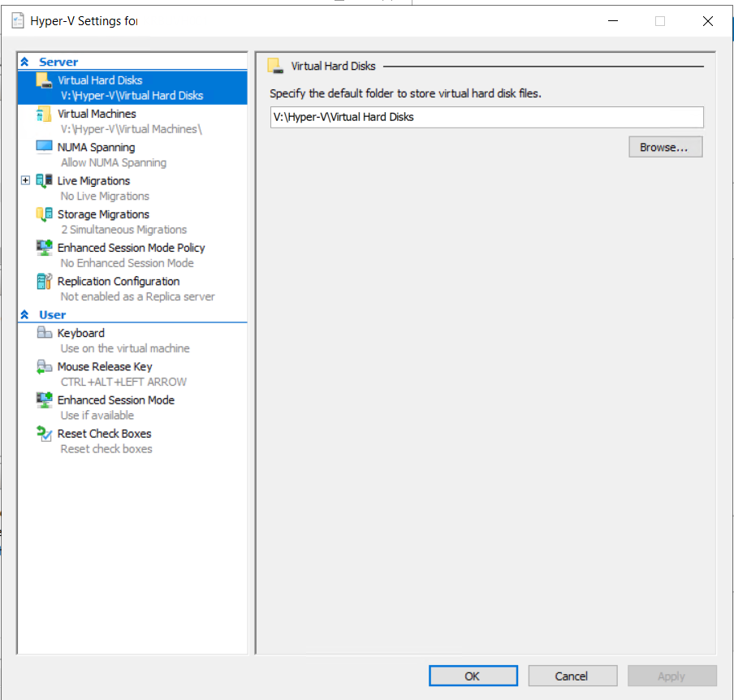Click the Replication Configuration icon

click(44, 282)
